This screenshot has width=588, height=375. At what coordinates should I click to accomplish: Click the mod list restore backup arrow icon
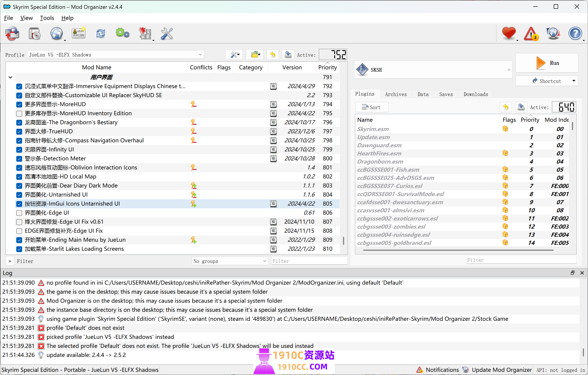[273, 55]
